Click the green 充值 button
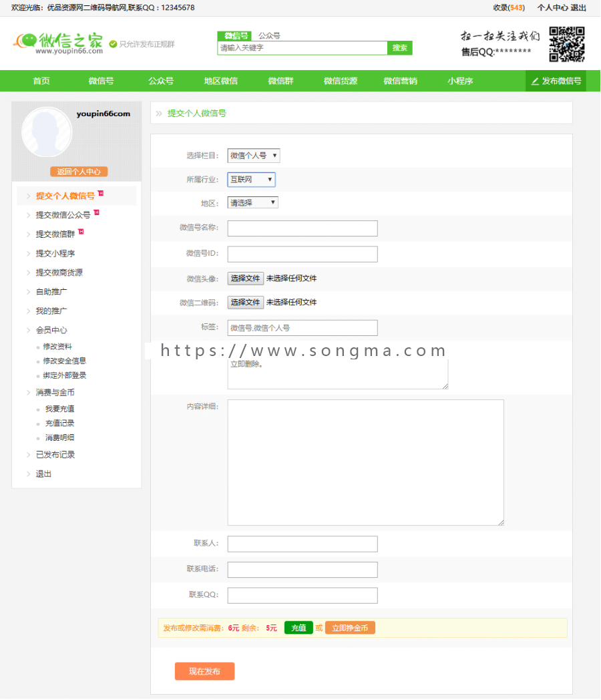The height and width of the screenshot is (700, 601). tap(298, 628)
